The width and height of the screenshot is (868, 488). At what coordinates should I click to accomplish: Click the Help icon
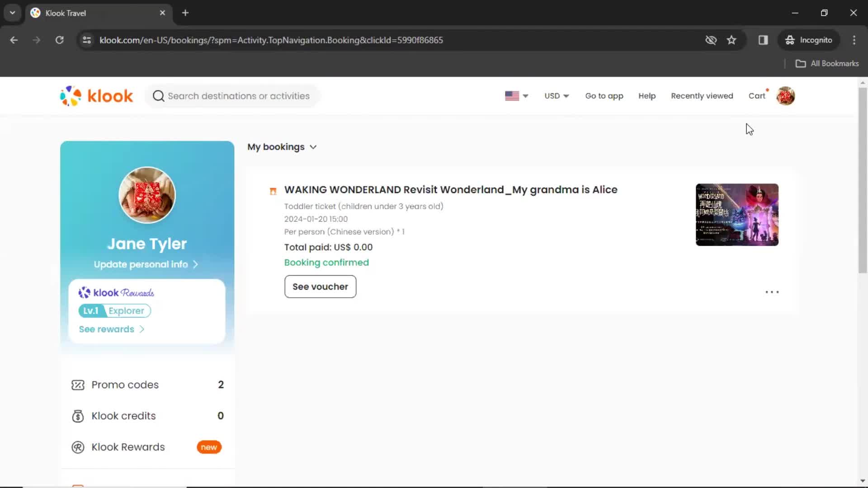pyautogui.click(x=647, y=96)
